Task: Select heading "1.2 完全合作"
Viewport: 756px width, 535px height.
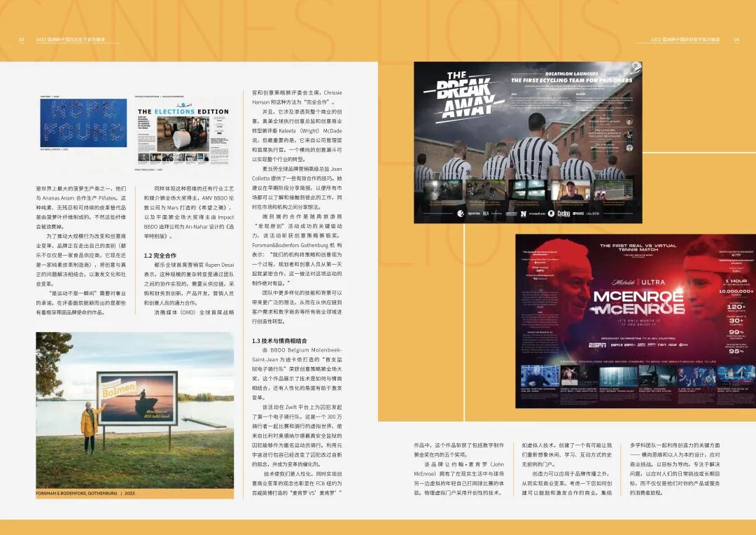Action: click(x=160, y=256)
